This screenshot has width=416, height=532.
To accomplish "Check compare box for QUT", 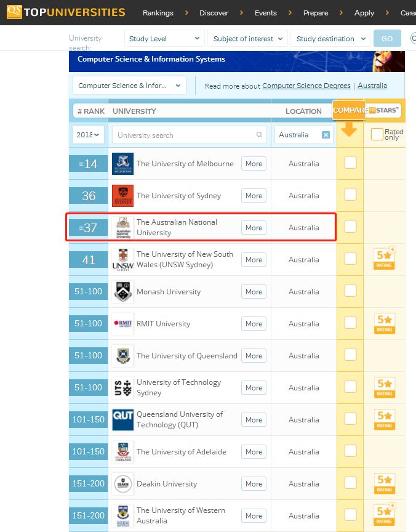I will (x=350, y=419).
